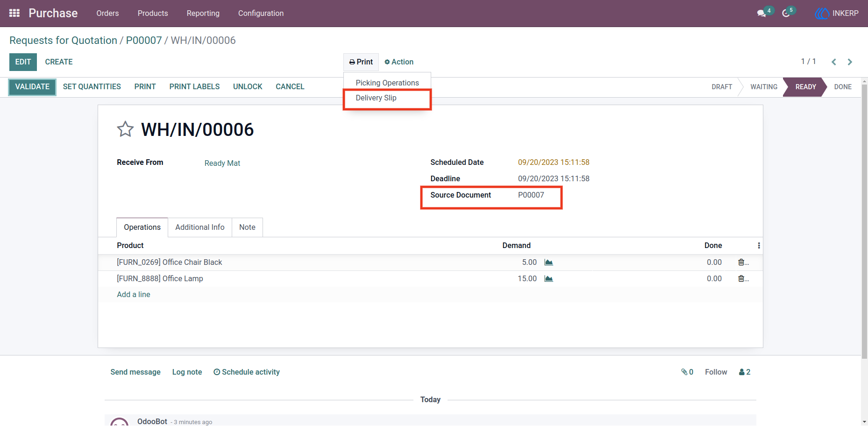This screenshot has height=426, width=868.
Task: Click the CREATE button
Action: tap(59, 62)
